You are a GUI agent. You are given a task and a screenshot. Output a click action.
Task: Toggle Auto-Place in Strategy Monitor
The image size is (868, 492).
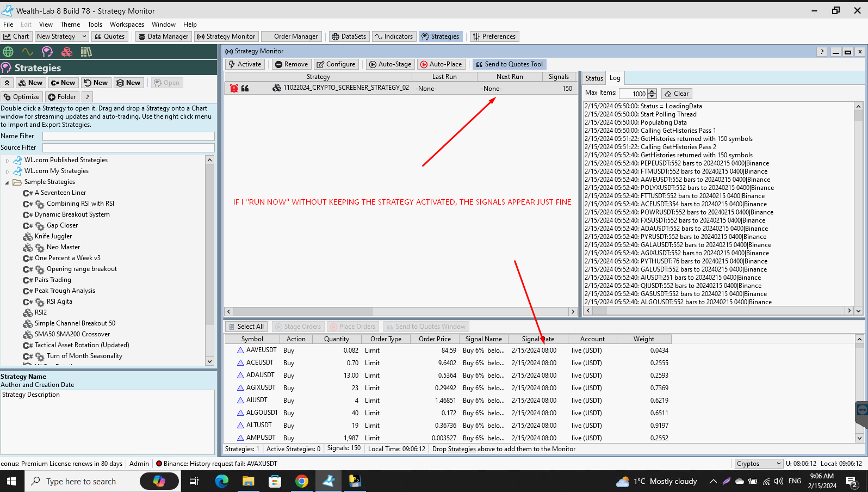click(442, 64)
